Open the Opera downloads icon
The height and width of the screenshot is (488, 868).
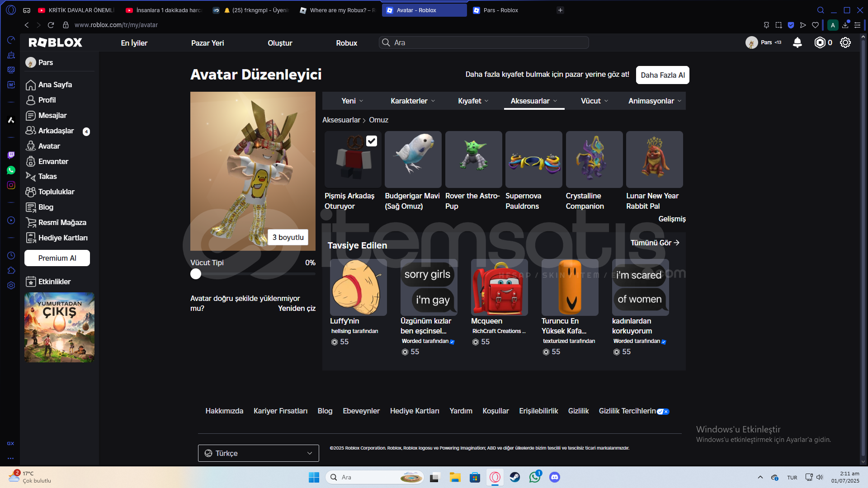point(845,25)
